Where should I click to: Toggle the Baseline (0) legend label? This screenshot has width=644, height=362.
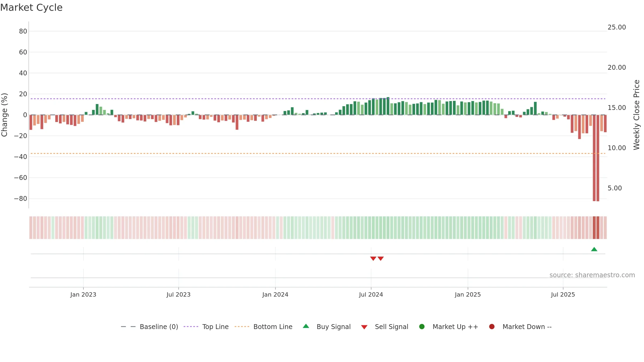[x=159, y=327]
